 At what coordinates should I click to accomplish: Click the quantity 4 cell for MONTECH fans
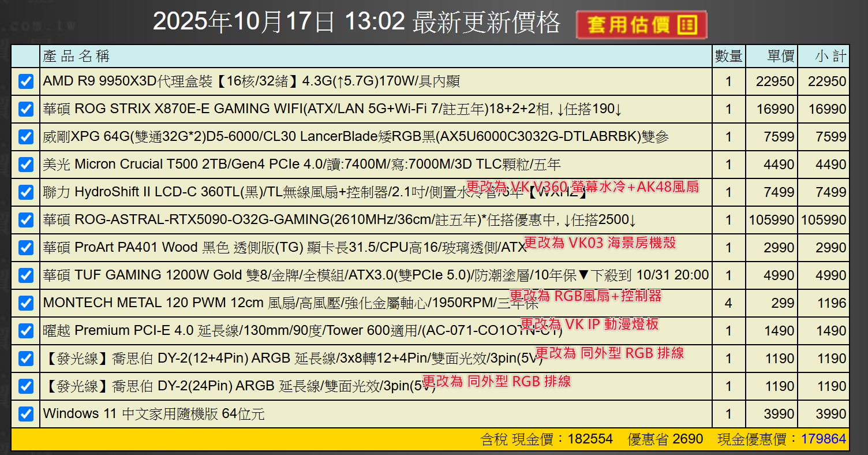pos(728,303)
